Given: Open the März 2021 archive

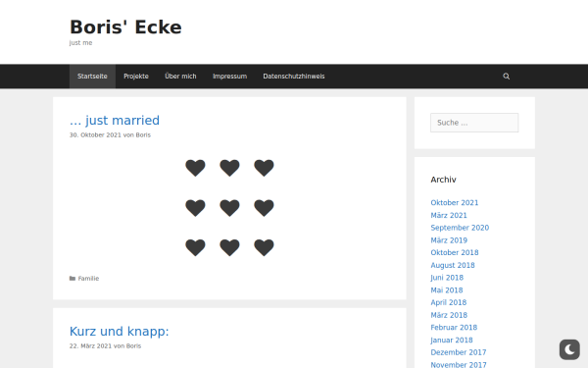Looking at the screenshot, I should click(449, 215).
